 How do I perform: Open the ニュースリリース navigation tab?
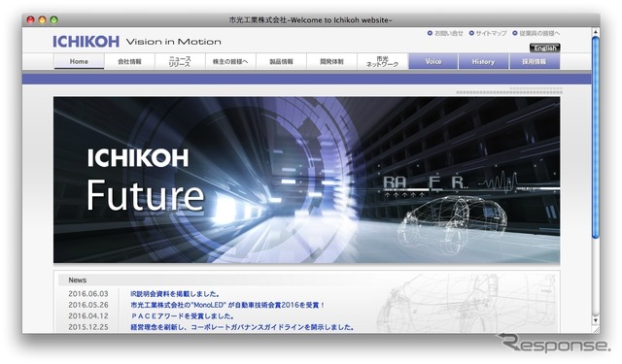(180, 61)
